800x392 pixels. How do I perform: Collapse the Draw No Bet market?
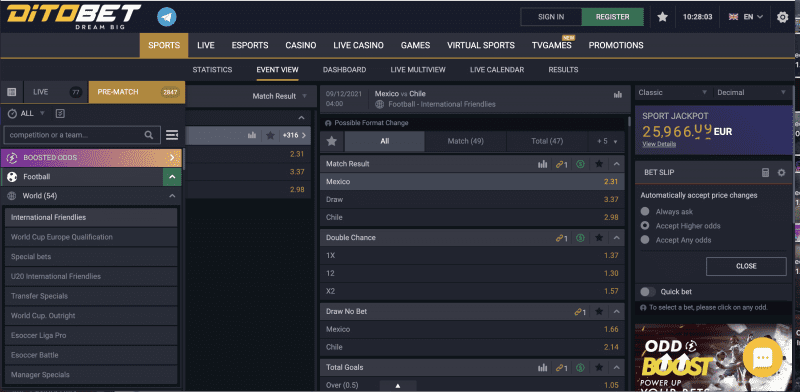(616, 311)
